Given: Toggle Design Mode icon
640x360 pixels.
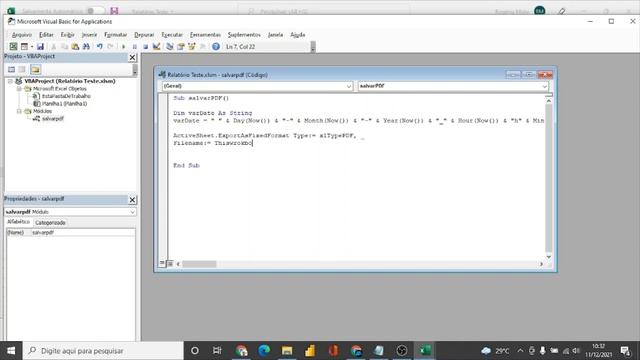Looking at the screenshot, I should [156, 47].
